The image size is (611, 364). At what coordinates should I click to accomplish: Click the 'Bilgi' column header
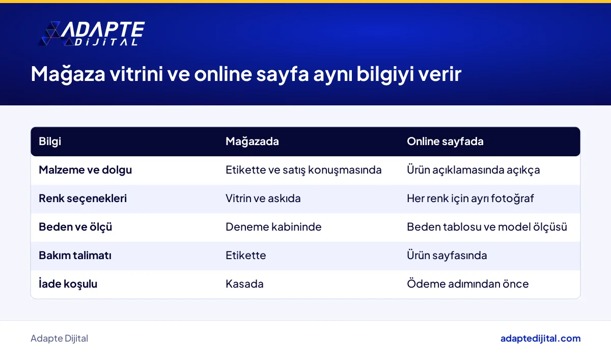click(x=50, y=142)
